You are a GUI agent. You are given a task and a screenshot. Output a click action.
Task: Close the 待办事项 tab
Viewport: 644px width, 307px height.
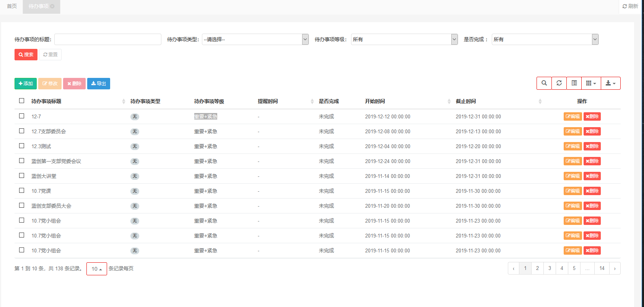[x=52, y=6]
